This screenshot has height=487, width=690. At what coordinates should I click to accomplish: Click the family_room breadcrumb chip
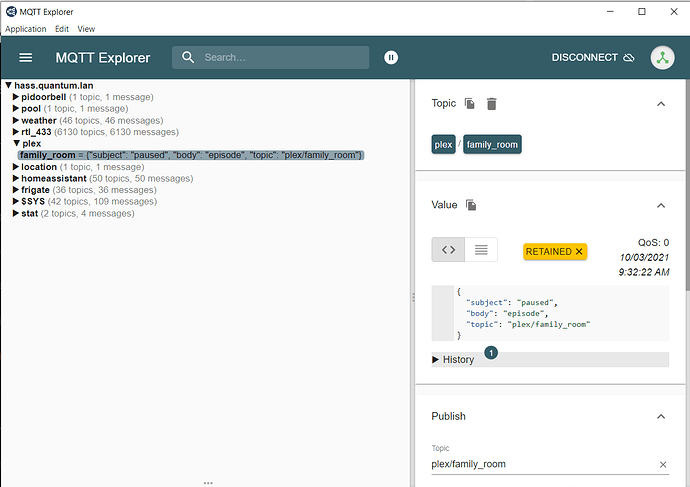(x=492, y=145)
